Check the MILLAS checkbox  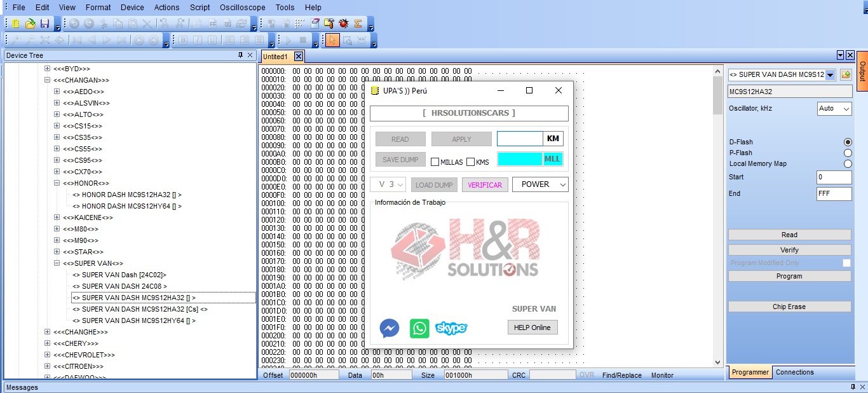pos(435,162)
